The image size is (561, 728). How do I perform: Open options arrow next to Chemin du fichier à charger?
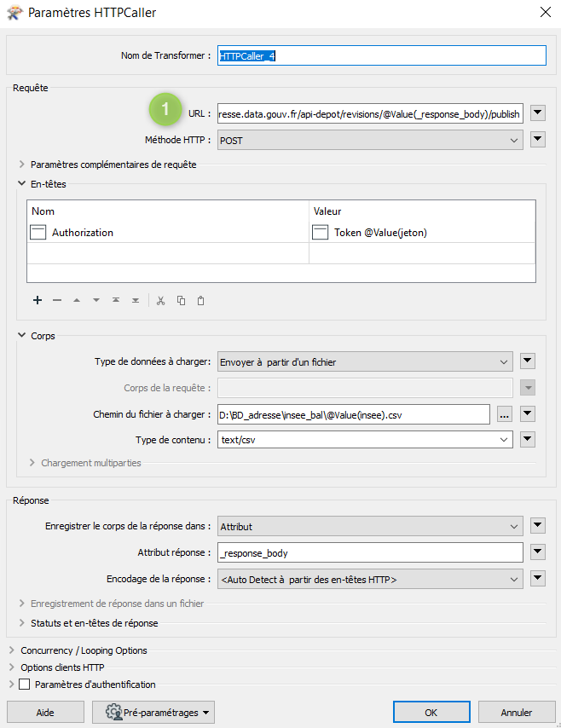pos(528,413)
